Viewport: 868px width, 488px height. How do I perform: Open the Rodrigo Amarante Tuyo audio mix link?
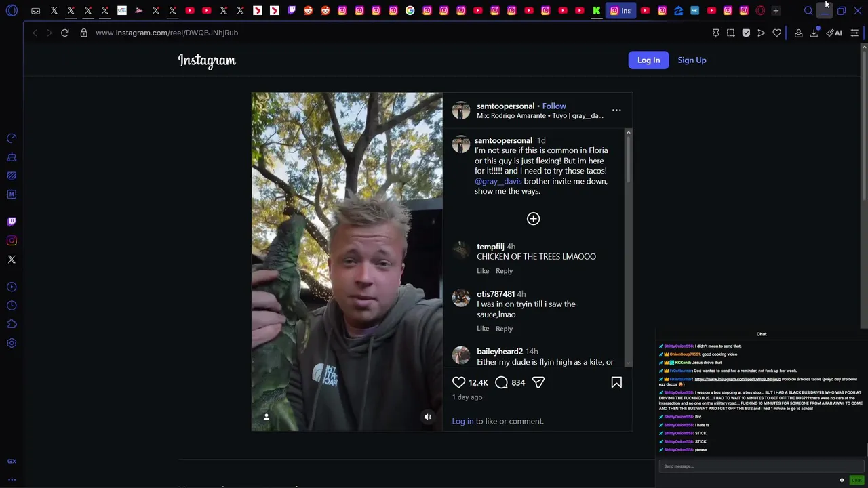pyautogui.click(x=540, y=116)
